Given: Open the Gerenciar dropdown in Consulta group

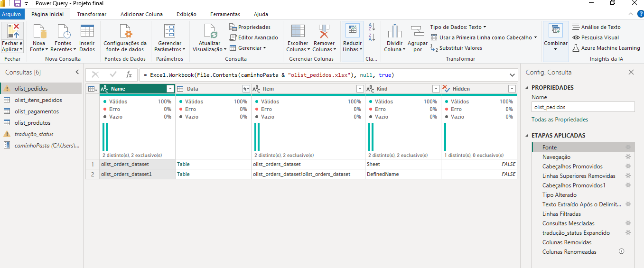Looking at the screenshot, I should coord(248,48).
